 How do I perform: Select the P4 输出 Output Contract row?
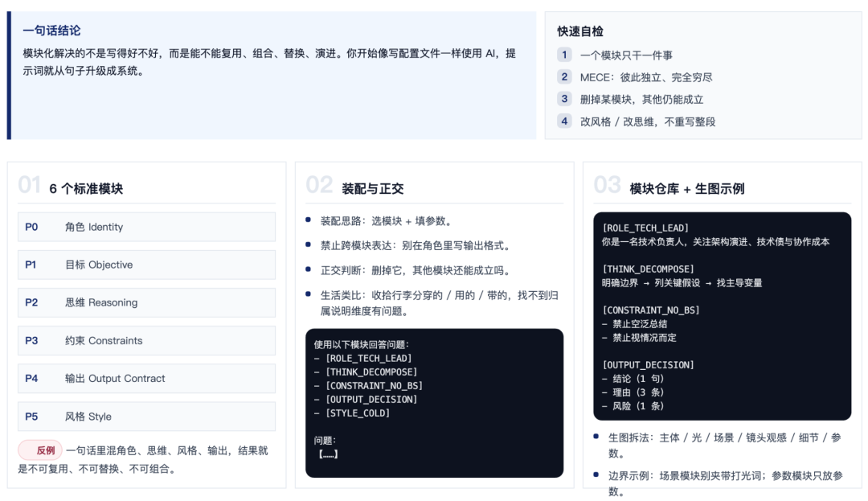(146, 378)
